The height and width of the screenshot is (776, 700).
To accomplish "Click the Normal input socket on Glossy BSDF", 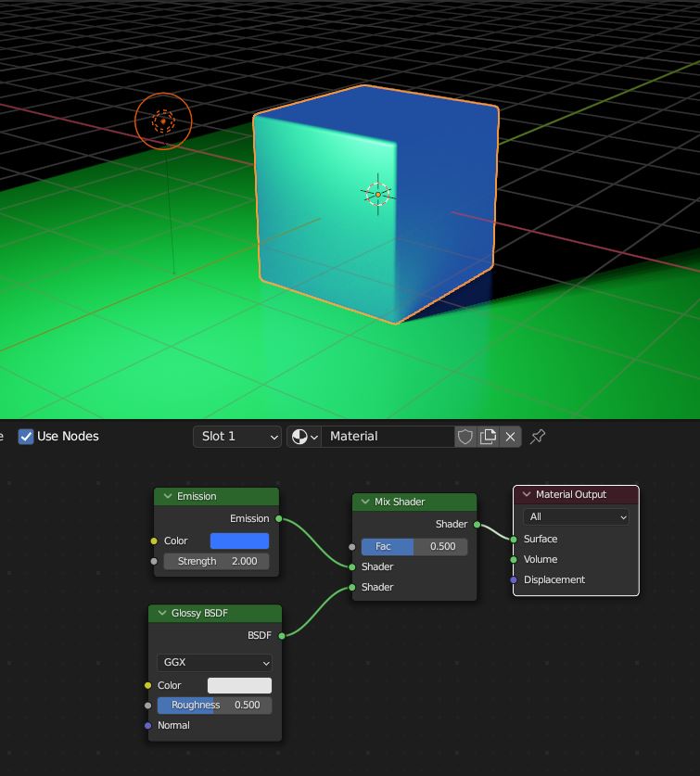I will click(x=147, y=726).
